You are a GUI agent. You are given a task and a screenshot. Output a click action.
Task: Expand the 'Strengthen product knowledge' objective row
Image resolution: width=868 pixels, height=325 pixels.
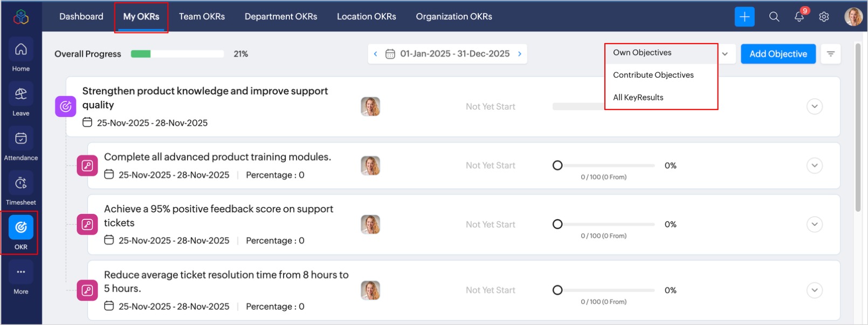[815, 107]
